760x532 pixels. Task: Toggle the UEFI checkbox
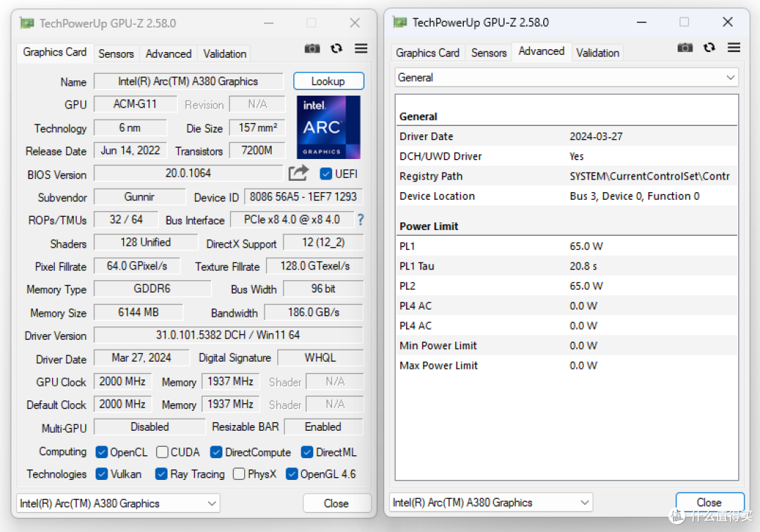pyautogui.click(x=325, y=174)
